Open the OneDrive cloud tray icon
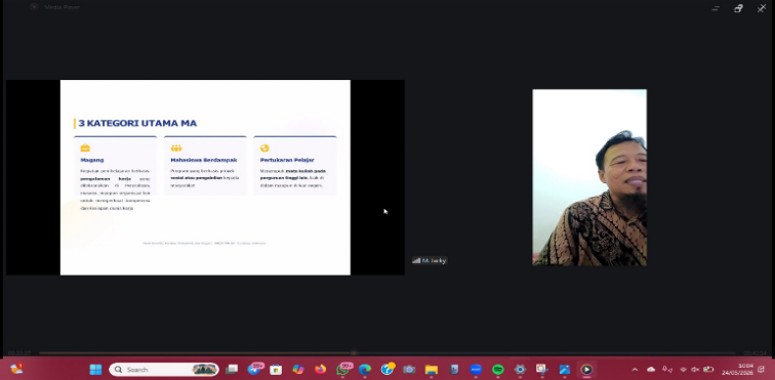This screenshot has width=775, height=380. pyautogui.click(x=651, y=369)
